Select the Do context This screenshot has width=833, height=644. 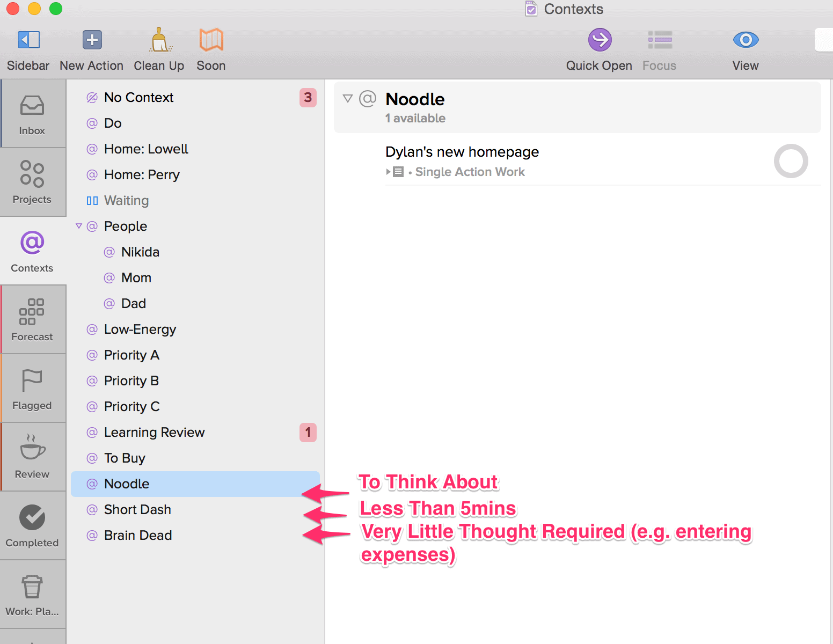195,123
